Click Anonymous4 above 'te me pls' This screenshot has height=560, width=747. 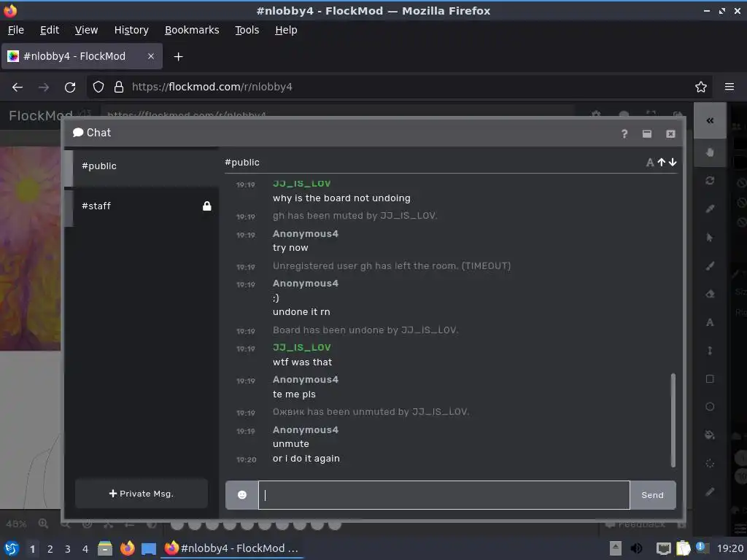306,379
